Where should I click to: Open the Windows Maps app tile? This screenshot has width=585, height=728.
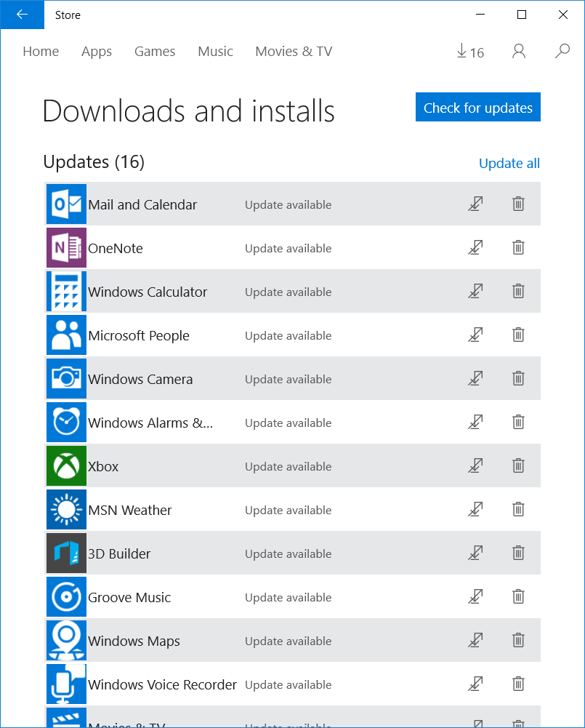pyautogui.click(x=66, y=640)
